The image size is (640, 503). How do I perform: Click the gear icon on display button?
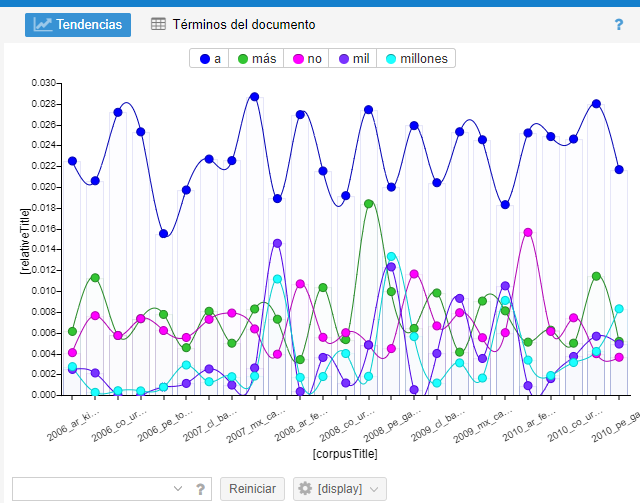(x=305, y=489)
